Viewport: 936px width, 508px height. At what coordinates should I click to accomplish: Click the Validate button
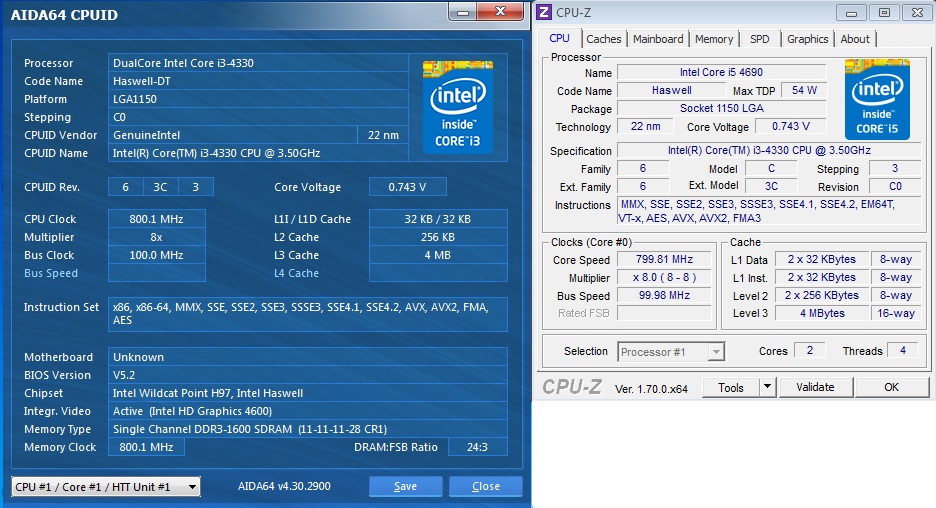coord(815,387)
